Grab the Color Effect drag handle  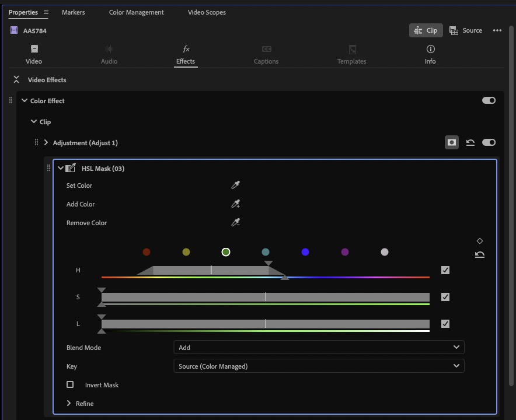(x=11, y=100)
